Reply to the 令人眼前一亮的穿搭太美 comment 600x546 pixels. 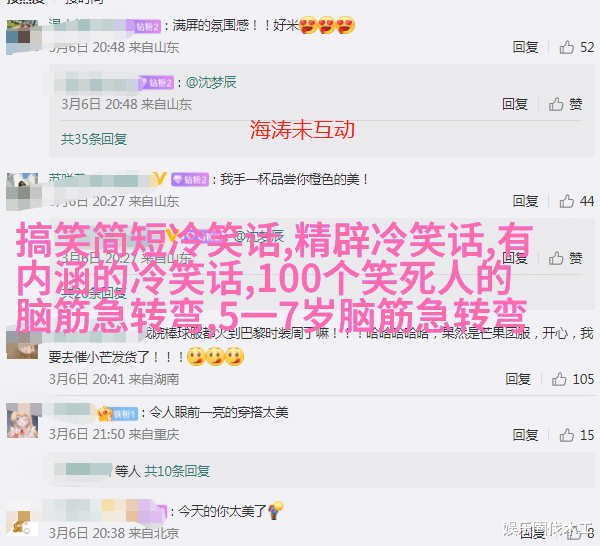click(x=525, y=435)
